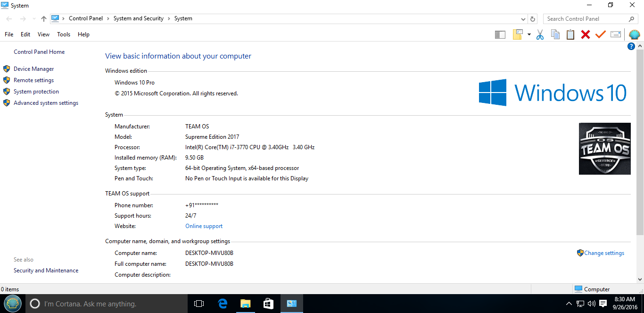The width and height of the screenshot is (644, 313).
Task: Open recent locations dropdown arrow
Action: (34, 19)
